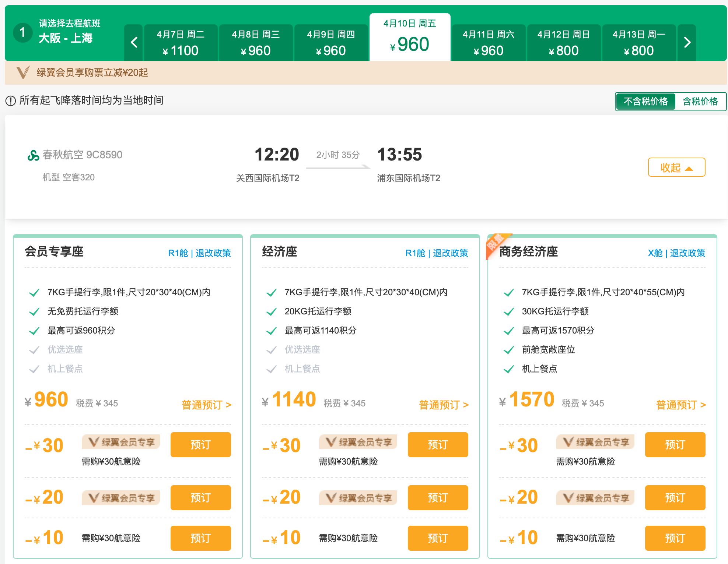Click green-wing member badge in economy -¥30 row
Screen dimensions: 728x564
coord(358,442)
